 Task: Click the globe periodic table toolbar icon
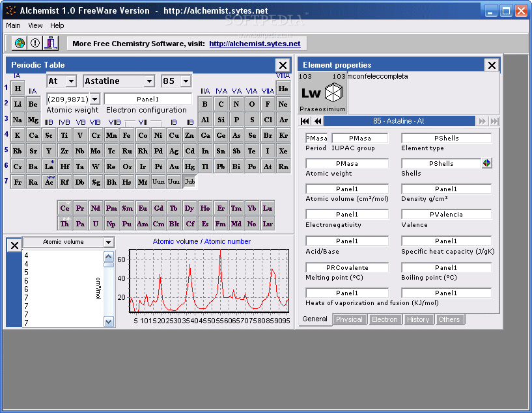point(20,43)
